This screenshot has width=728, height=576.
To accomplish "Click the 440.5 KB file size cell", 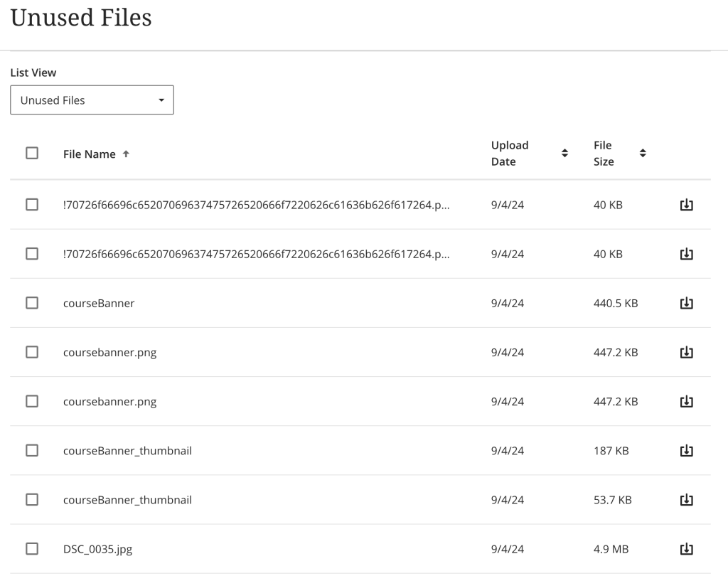I will (x=616, y=304).
